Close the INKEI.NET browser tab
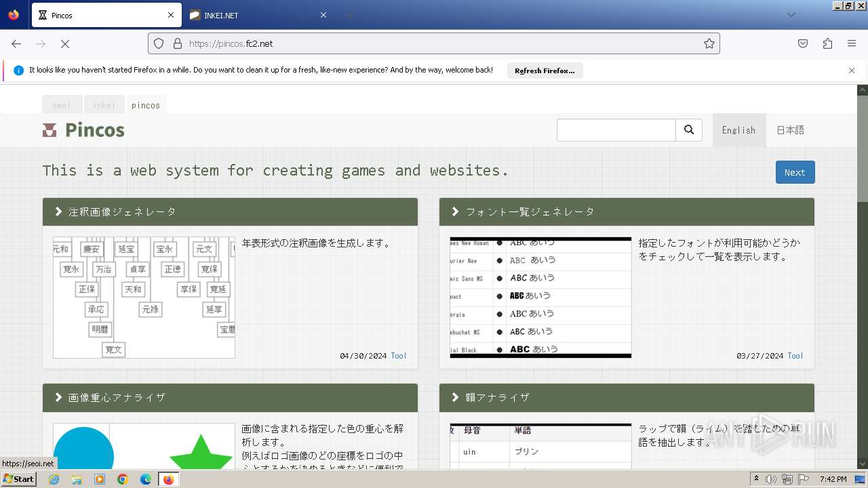The height and width of the screenshot is (488, 868). pyautogui.click(x=323, y=15)
